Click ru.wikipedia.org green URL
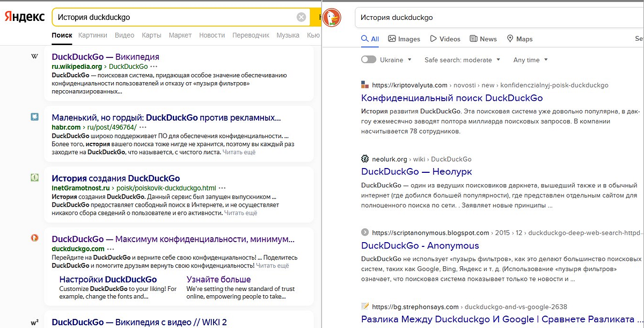Image resolution: width=644 pixels, height=328 pixels. click(x=77, y=67)
